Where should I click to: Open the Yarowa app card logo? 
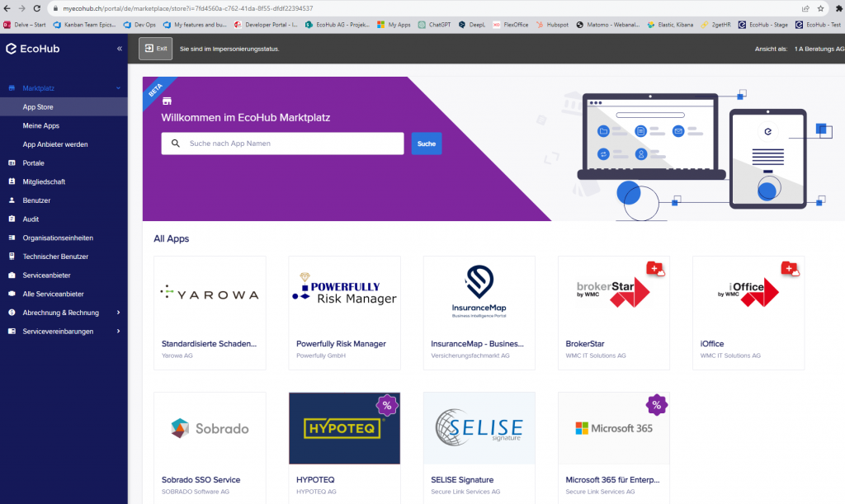pyautogui.click(x=210, y=294)
